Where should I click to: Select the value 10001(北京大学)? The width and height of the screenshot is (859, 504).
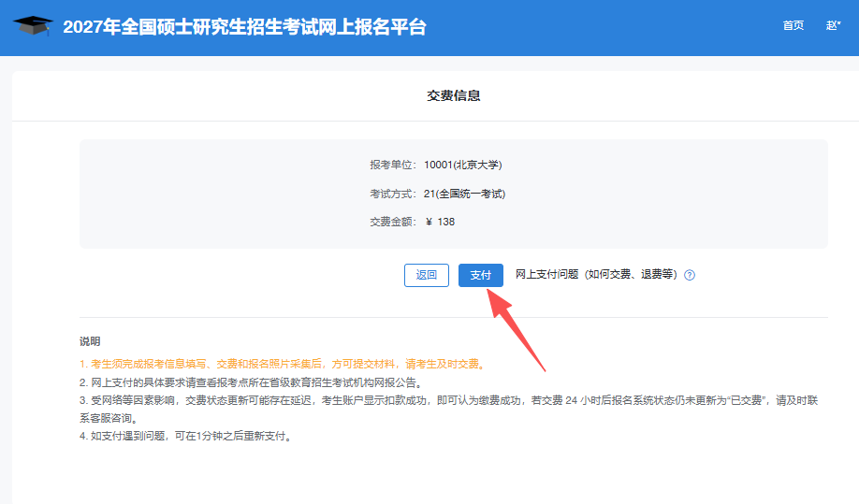tap(463, 165)
